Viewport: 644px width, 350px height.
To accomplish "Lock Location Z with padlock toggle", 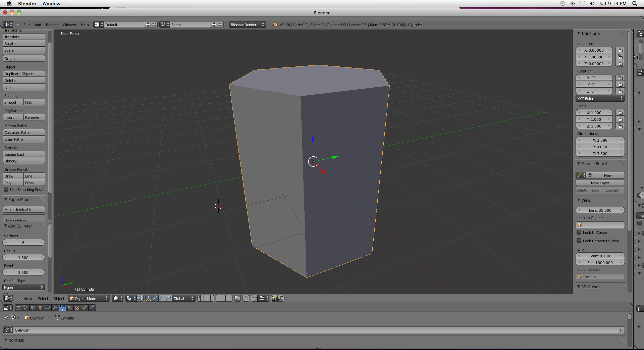I will point(620,64).
